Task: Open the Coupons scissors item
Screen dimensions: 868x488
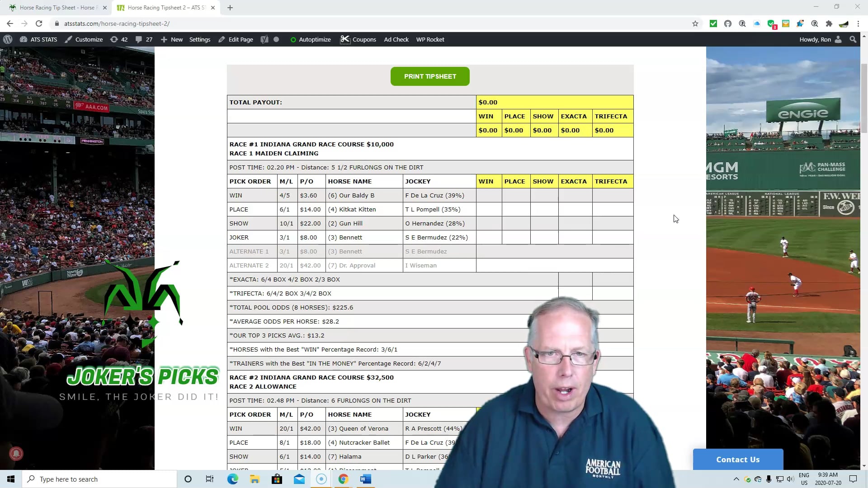Action: click(358, 39)
